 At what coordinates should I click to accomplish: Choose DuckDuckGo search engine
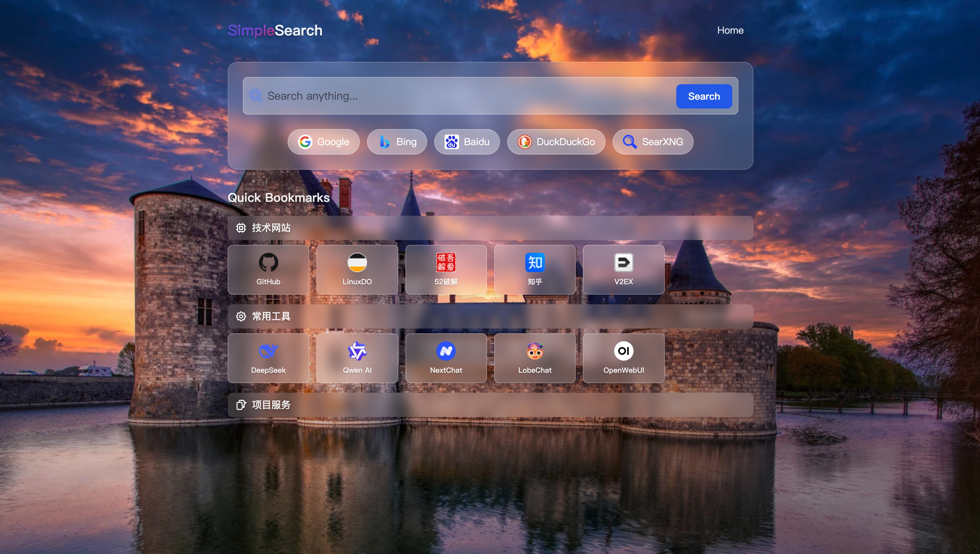556,142
